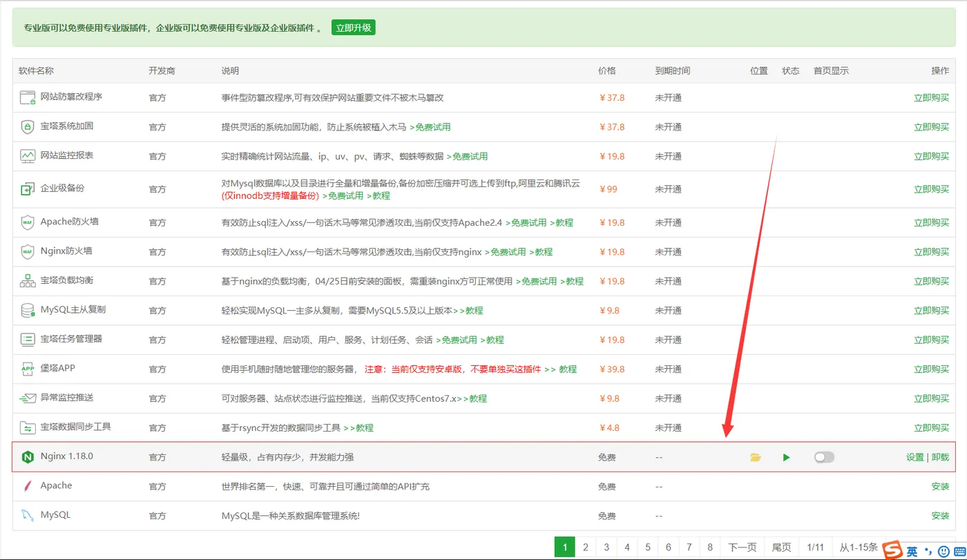Buy MySQL主从复制 via 立即购买
Image resolution: width=967 pixels, height=560 pixels.
[x=931, y=311]
